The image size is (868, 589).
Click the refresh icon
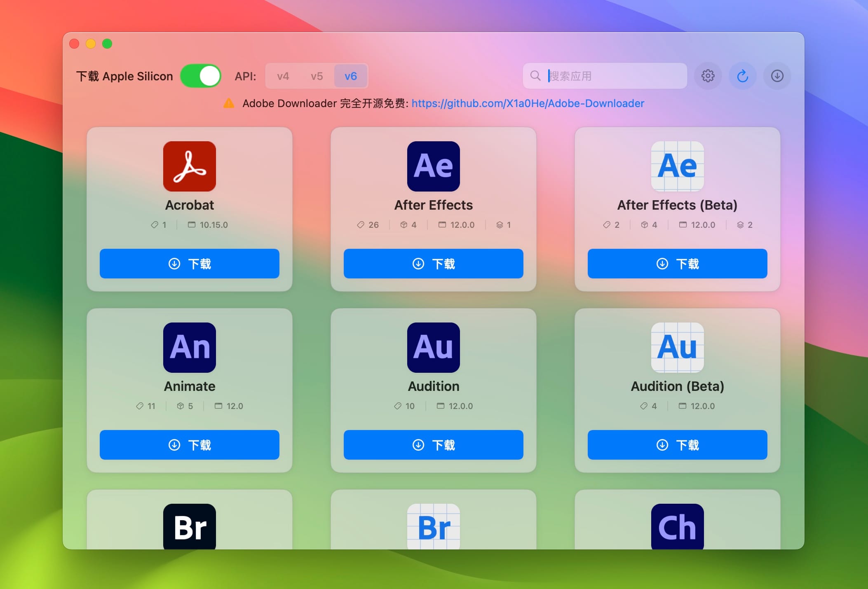(x=742, y=76)
